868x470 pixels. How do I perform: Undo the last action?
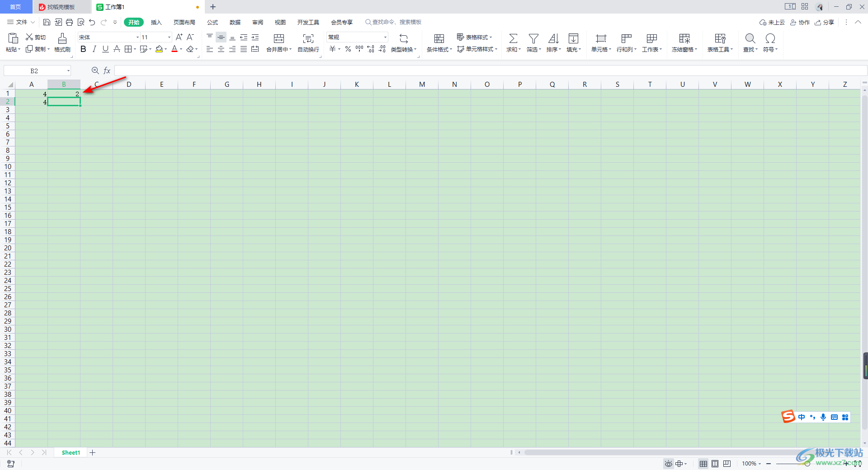click(92, 22)
